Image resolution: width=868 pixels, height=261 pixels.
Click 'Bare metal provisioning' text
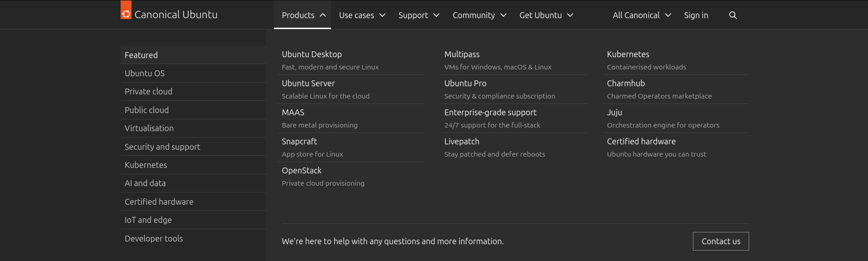click(x=320, y=125)
